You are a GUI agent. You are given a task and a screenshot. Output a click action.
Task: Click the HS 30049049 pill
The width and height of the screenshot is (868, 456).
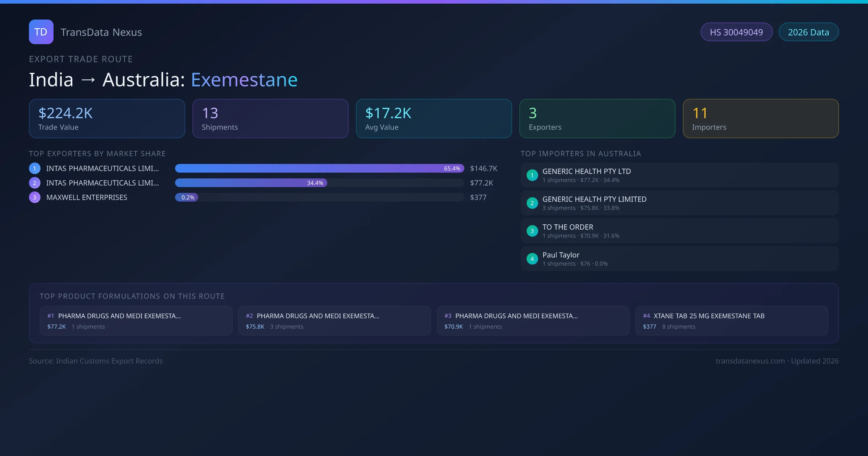[736, 32]
